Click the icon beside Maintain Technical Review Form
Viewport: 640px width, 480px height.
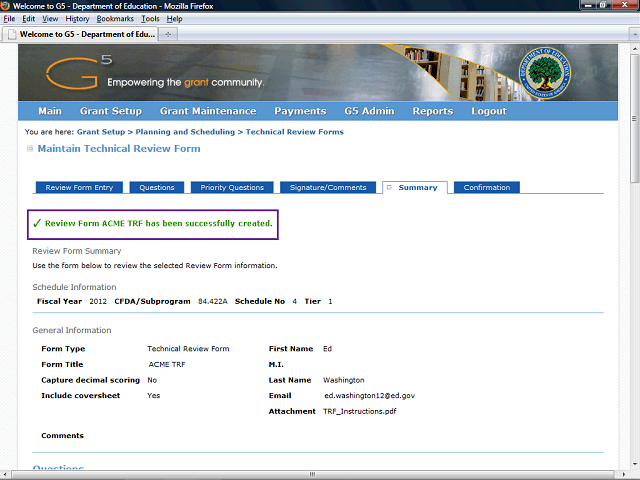[30, 149]
